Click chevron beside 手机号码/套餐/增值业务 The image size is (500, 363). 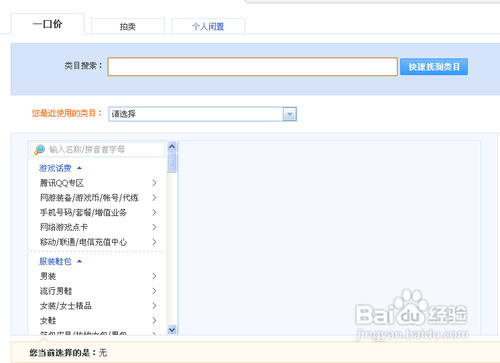154,212
